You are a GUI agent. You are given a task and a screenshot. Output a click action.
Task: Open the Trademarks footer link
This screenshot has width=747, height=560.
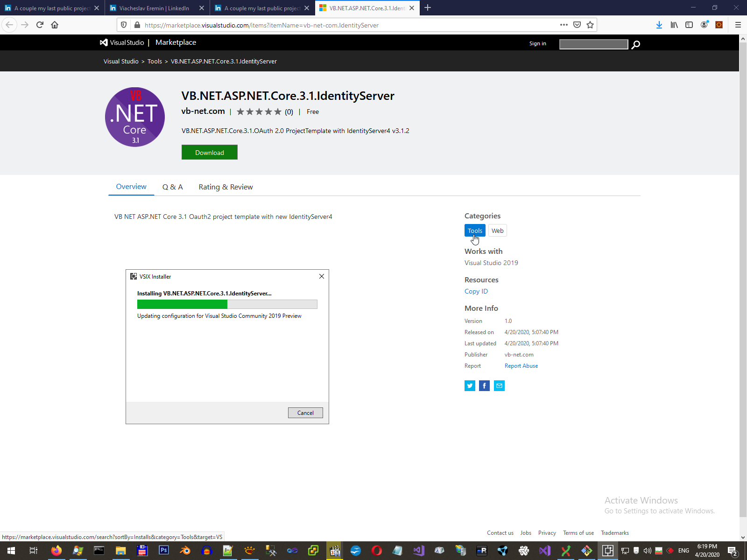click(615, 533)
